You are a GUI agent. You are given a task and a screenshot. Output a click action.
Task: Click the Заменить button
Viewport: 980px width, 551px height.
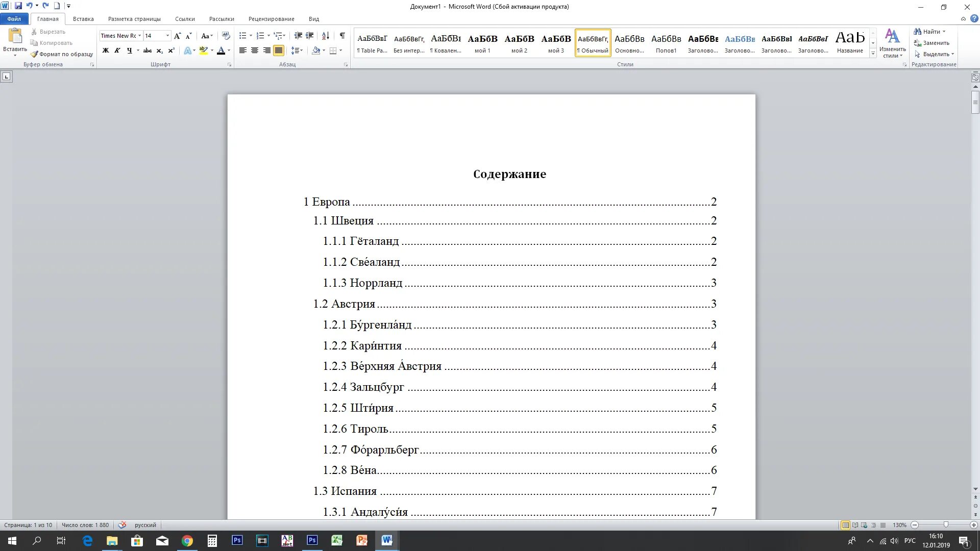tap(935, 43)
